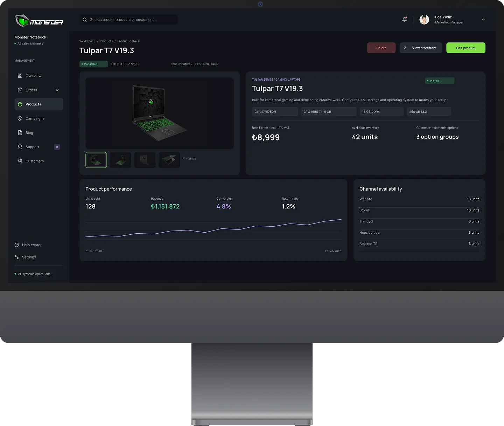Click the Overview grid icon
The width and height of the screenshot is (504, 426).
click(20, 76)
